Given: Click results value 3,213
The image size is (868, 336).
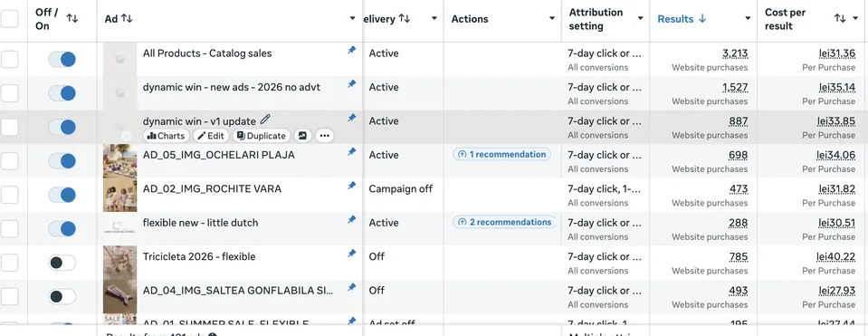Looking at the screenshot, I should (x=735, y=53).
